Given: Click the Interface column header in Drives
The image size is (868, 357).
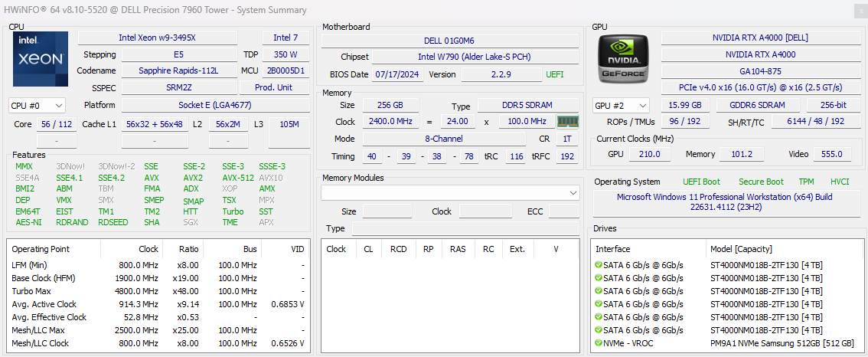Looking at the screenshot, I should pyautogui.click(x=649, y=249).
